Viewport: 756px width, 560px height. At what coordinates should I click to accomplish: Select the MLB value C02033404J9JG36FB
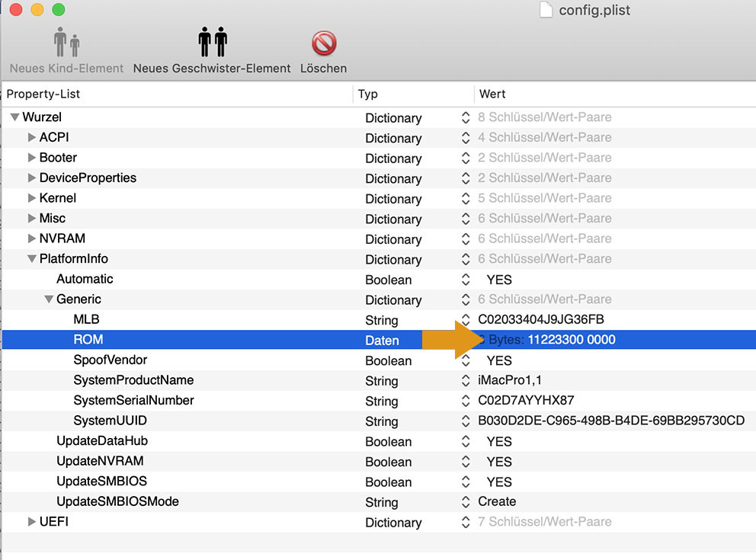coord(541,319)
